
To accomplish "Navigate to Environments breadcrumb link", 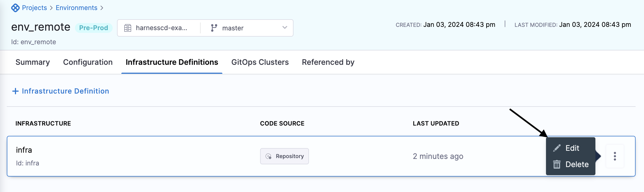I will tap(77, 8).
